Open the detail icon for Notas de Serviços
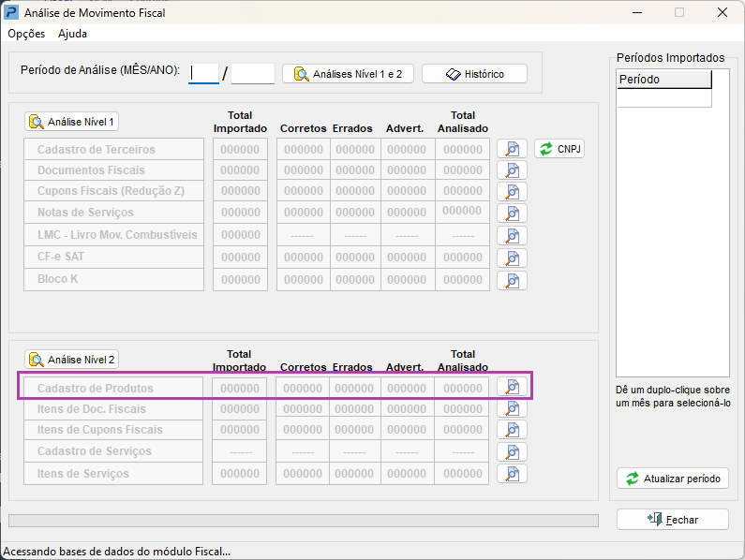The image size is (745, 560). tap(512, 214)
